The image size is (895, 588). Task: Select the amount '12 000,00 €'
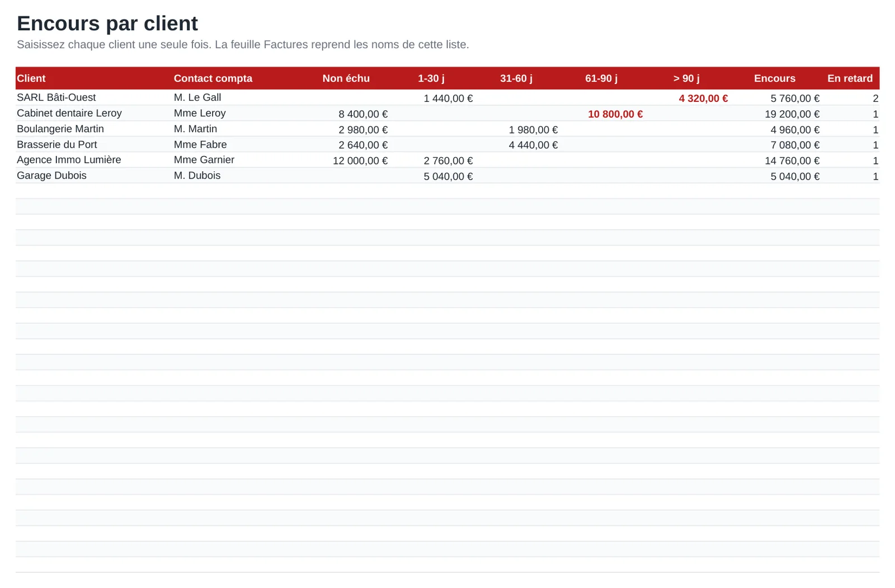360,161
